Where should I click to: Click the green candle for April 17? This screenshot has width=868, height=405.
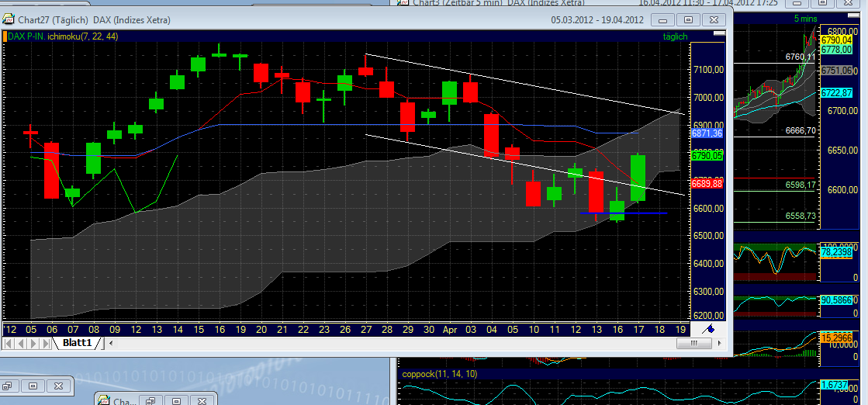click(x=638, y=178)
